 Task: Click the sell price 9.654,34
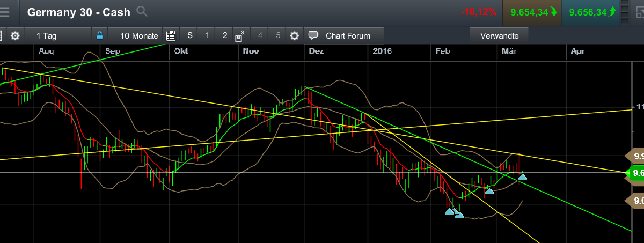click(532, 12)
